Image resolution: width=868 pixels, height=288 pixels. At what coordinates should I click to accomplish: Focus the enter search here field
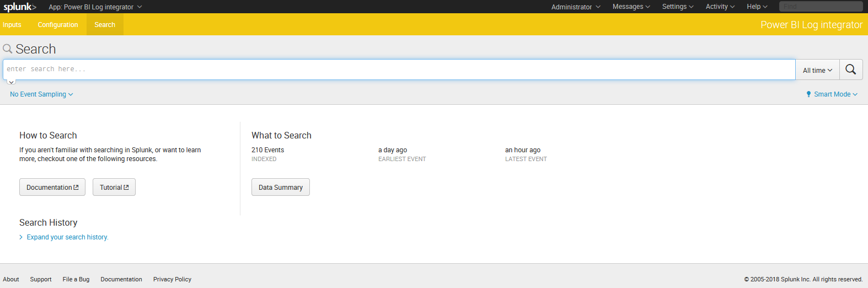(x=399, y=70)
